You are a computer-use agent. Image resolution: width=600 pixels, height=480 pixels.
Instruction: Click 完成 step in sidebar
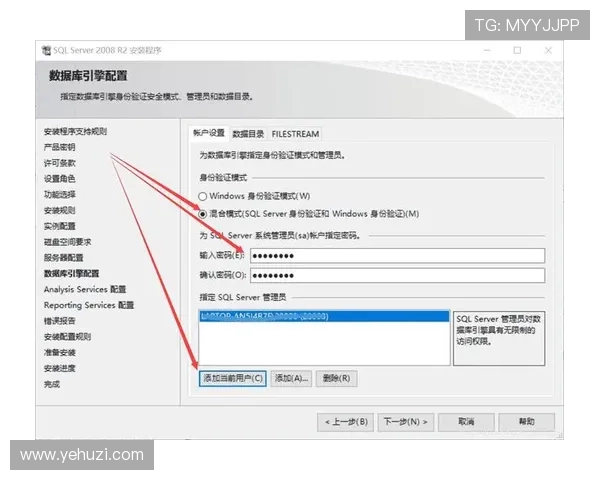[52, 384]
